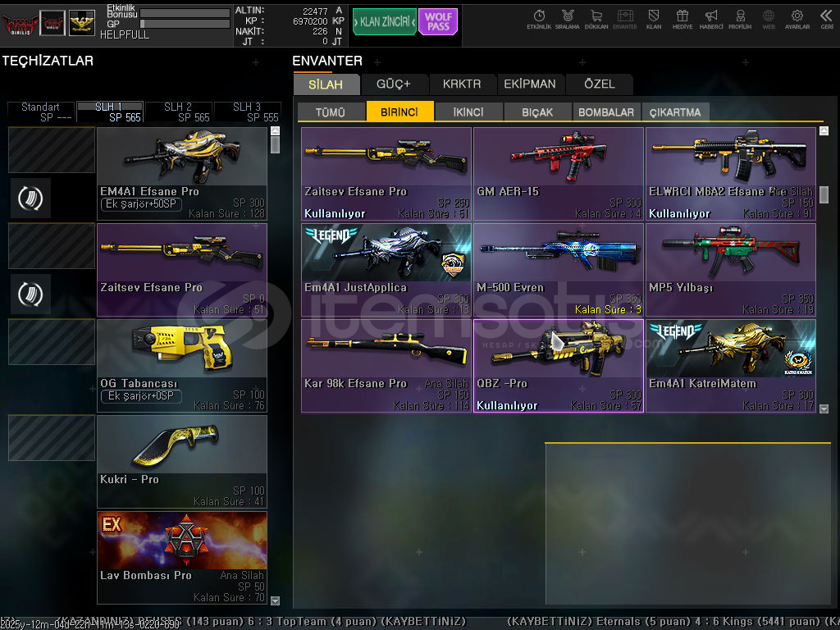Open the HABERCİ megaphone icon

coord(711,20)
